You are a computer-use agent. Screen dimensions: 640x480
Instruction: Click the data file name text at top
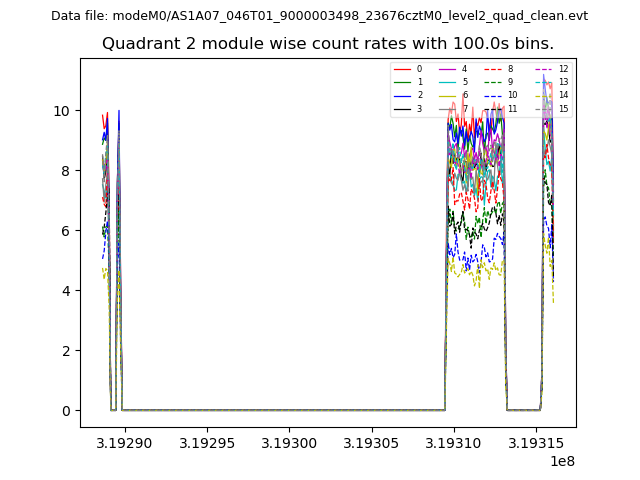pos(319,16)
